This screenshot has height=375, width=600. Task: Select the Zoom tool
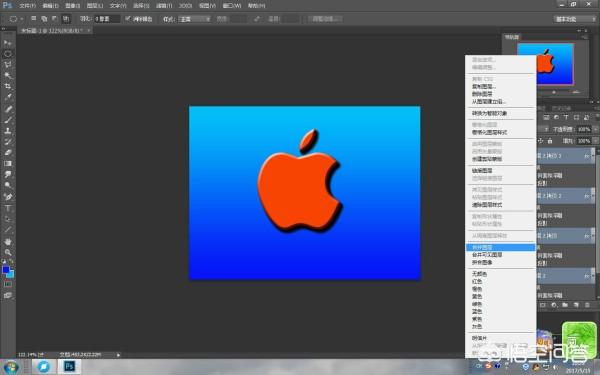click(x=8, y=253)
